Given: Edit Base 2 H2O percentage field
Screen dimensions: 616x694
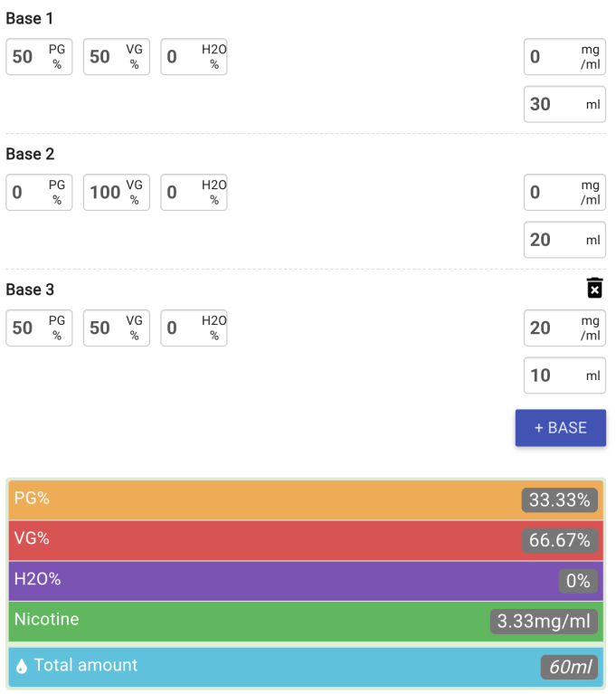Looking at the screenshot, I should pos(194,192).
